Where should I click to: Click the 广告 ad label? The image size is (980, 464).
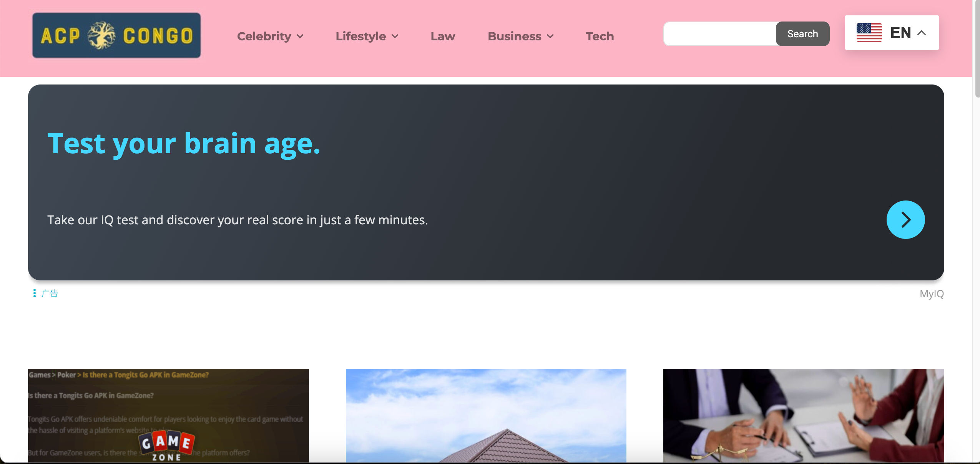[x=50, y=293]
